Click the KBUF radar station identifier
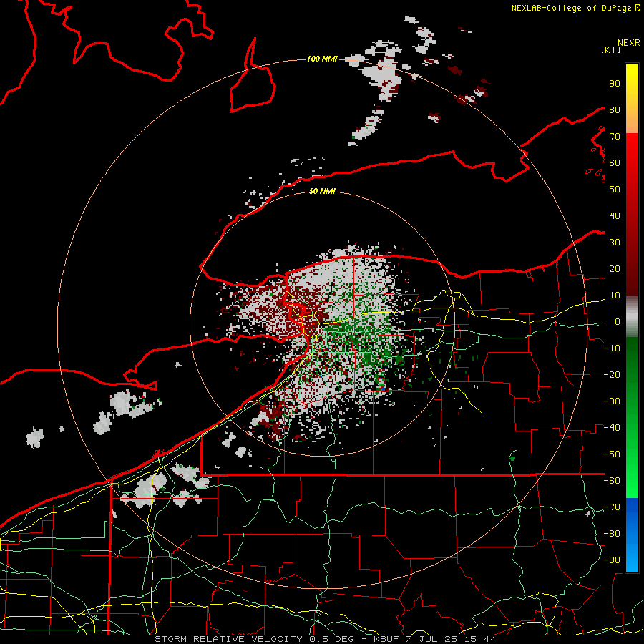 pyautogui.click(x=387, y=639)
